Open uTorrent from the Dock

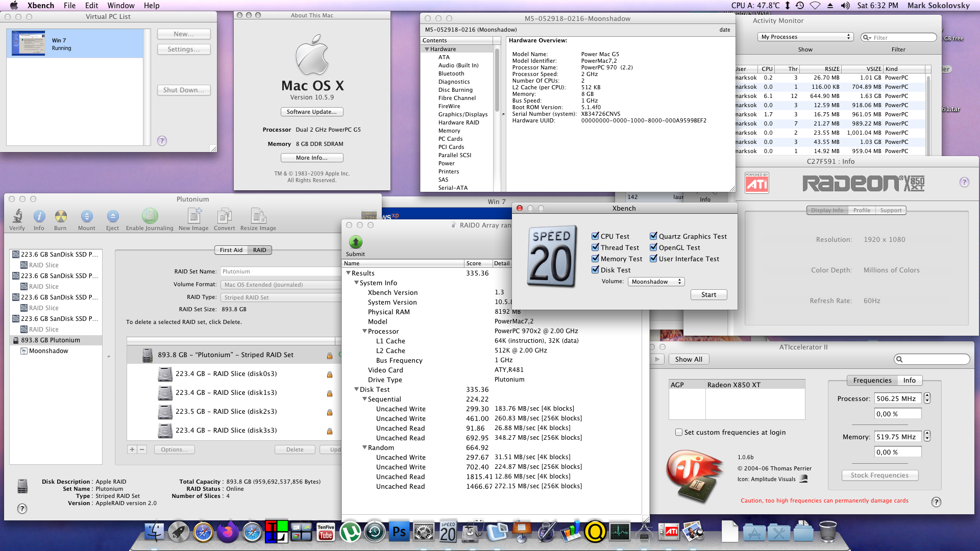click(x=350, y=532)
